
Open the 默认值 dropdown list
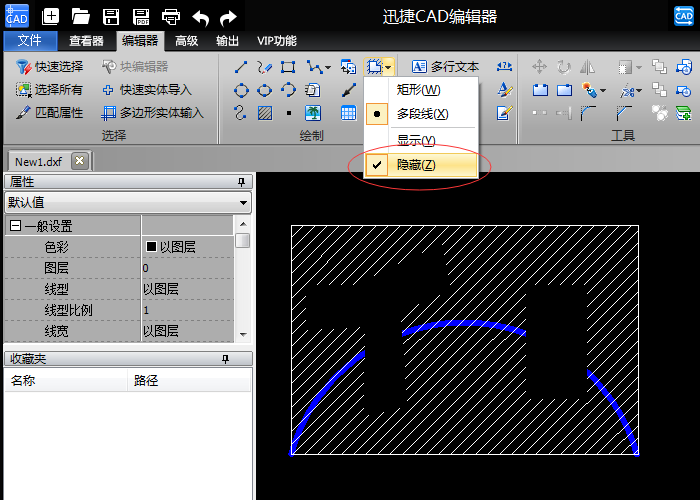244,202
